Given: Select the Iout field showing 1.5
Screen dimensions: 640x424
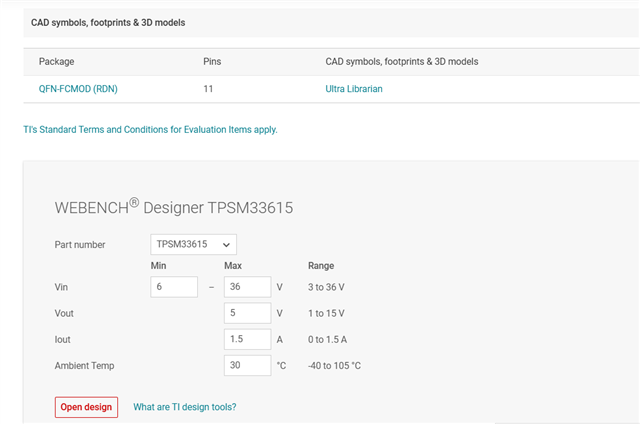Looking at the screenshot, I should [x=247, y=339].
